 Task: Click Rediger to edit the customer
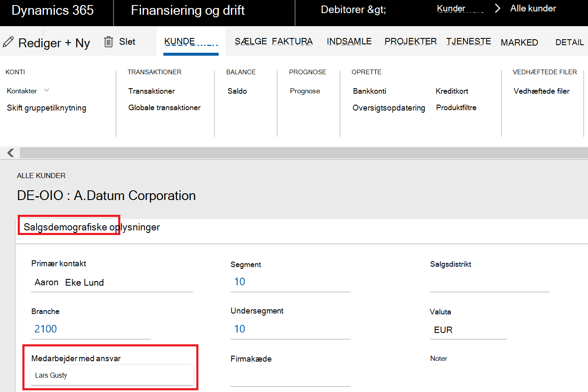coord(40,43)
